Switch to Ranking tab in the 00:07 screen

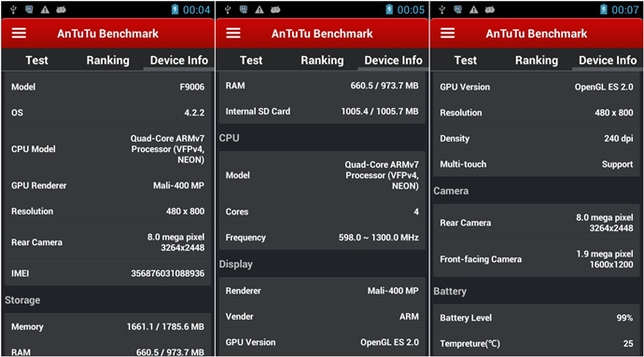pos(537,61)
